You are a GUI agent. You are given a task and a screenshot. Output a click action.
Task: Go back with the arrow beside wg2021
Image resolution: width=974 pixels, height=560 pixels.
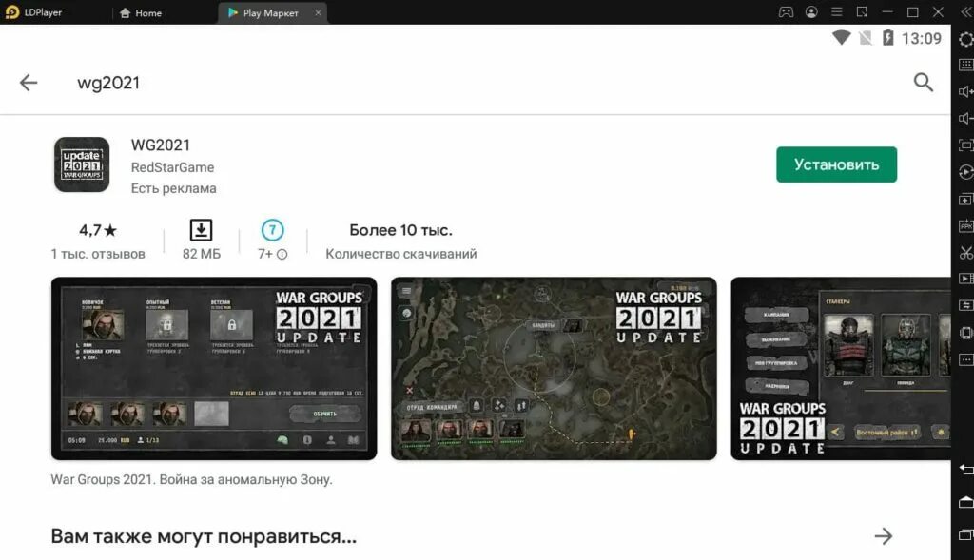(x=29, y=83)
